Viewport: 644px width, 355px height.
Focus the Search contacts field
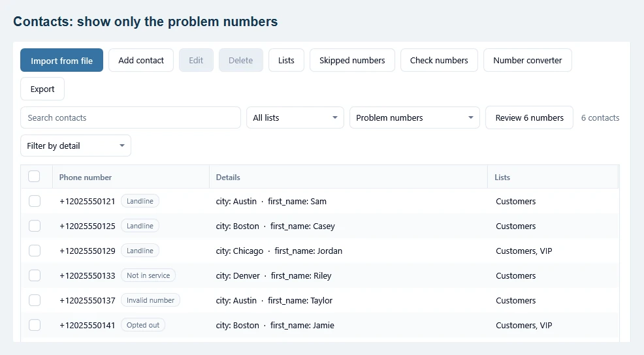(131, 117)
